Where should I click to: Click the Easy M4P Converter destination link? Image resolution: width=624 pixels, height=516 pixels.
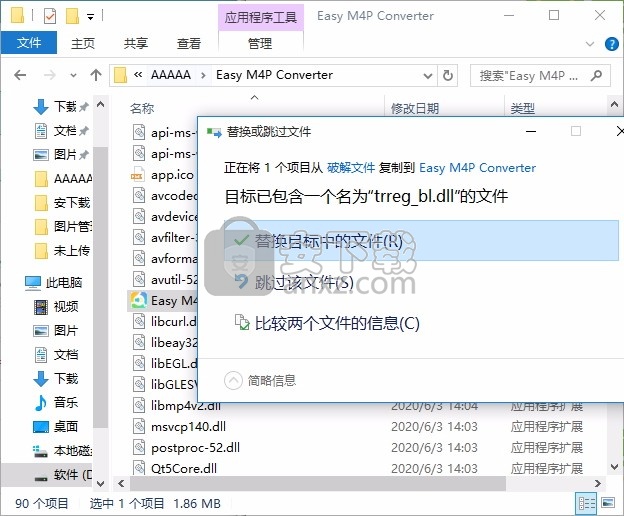tap(478, 167)
